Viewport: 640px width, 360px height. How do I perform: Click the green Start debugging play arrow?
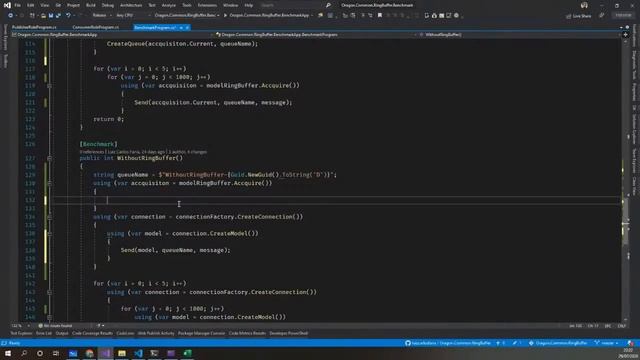[225, 16]
